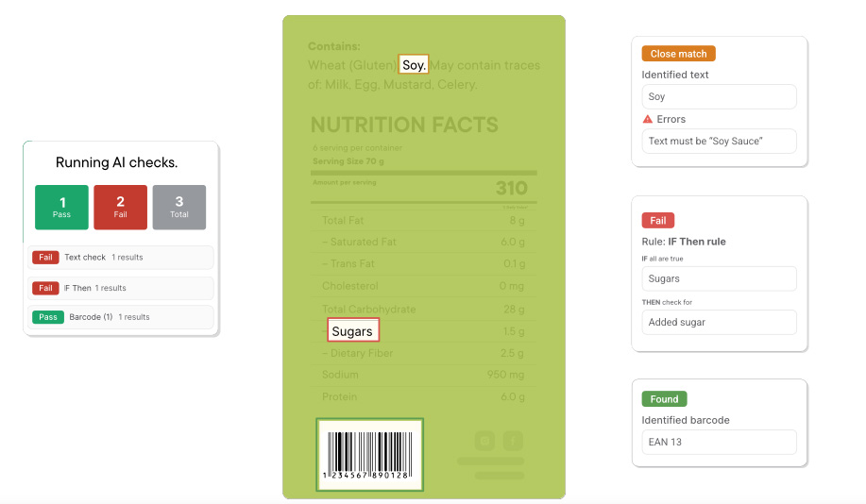
Task: Click the THEN field showing Added sugar
Action: point(719,323)
